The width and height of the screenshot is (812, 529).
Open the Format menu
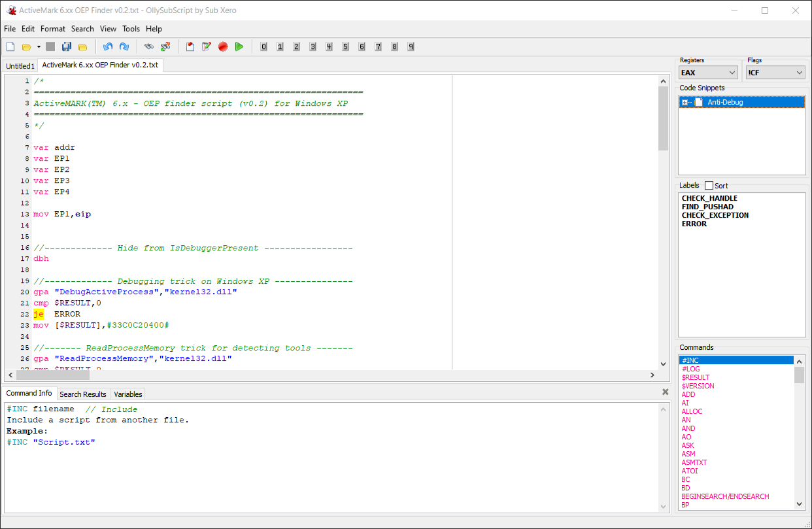point(53,29)
